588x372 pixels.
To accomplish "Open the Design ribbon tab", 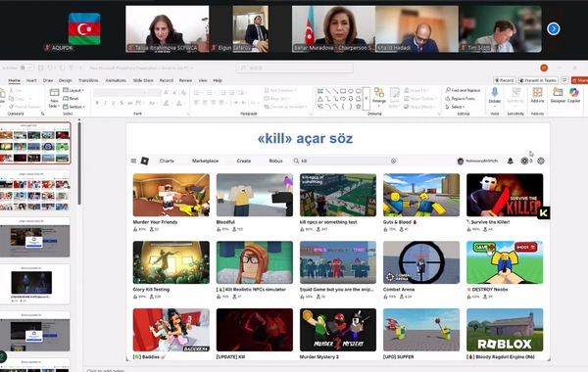I will pyautogui.click(x=66, y=80).
